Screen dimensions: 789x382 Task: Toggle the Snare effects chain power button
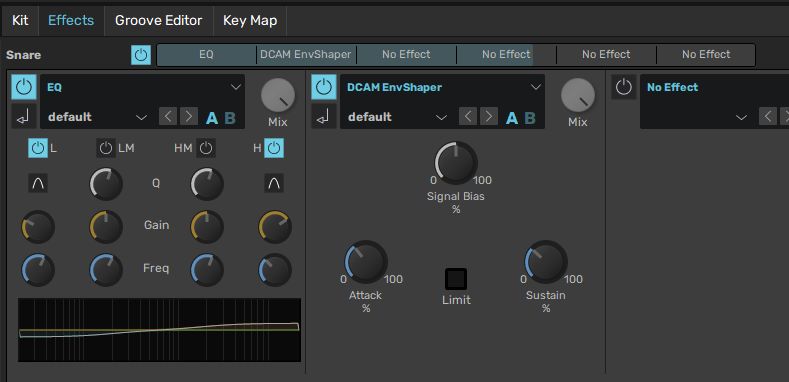(x=141, y=55)
